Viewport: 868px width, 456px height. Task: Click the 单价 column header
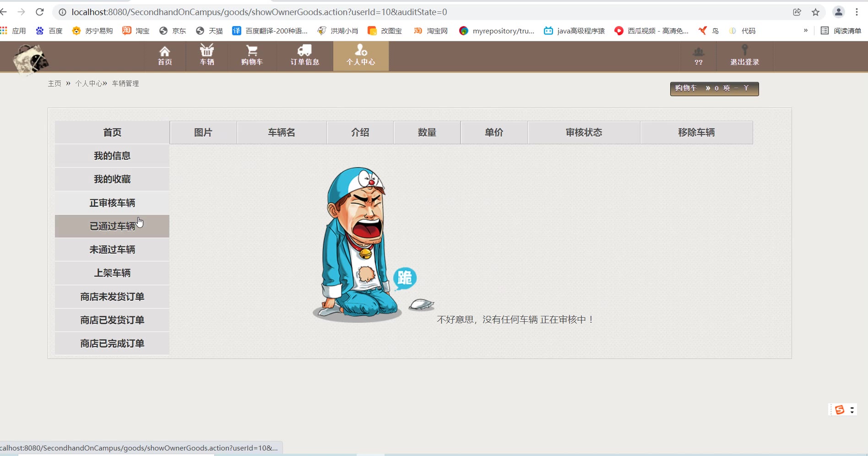point(494,132)
